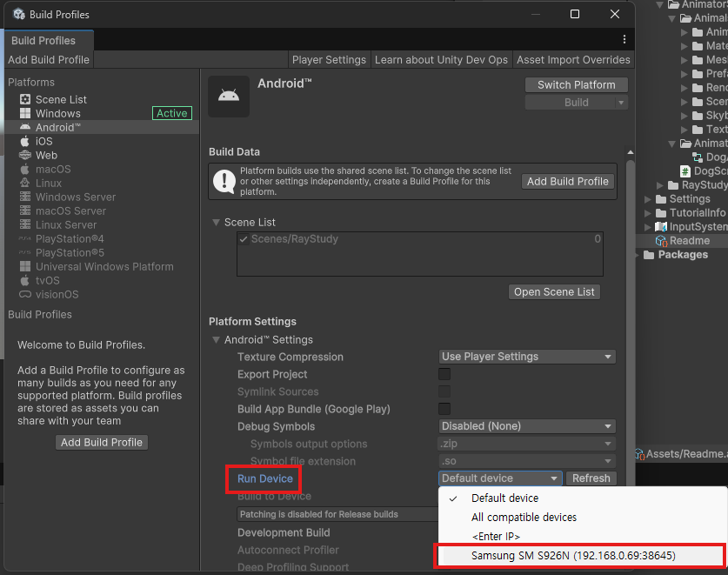
Task: Click the Settings folder icon in Project window
Action: point(661,199)
